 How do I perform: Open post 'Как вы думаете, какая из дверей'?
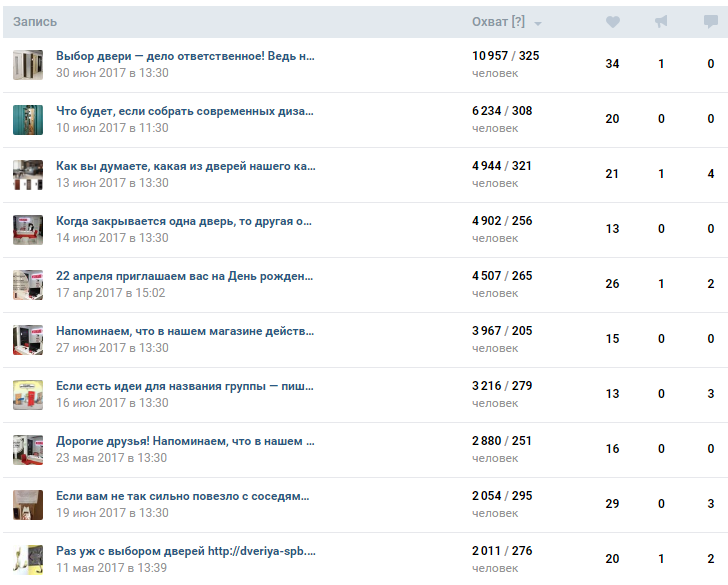click(185, 166)
